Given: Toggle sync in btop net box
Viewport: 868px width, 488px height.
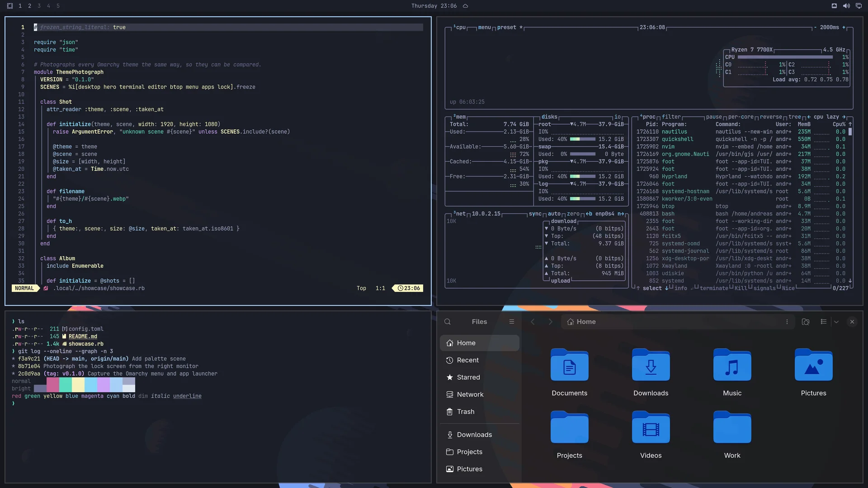Looking at the screenshot, I should pos(535,214).
